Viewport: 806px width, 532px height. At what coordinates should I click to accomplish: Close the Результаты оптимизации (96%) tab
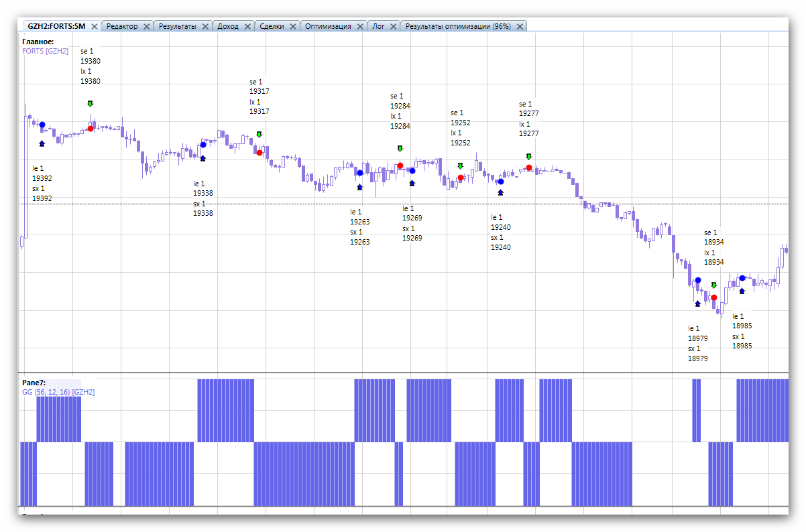519,27
